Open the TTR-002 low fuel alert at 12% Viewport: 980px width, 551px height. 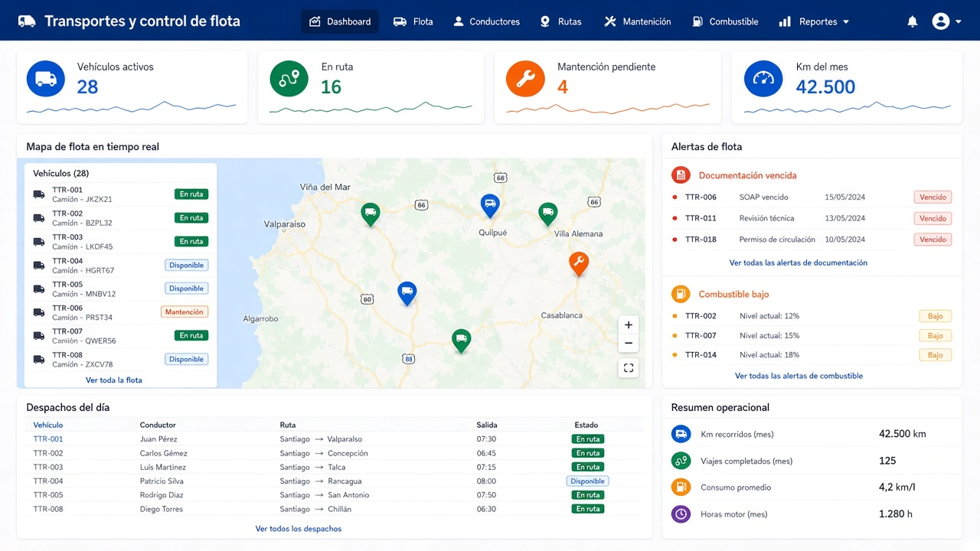click(812, 316)
